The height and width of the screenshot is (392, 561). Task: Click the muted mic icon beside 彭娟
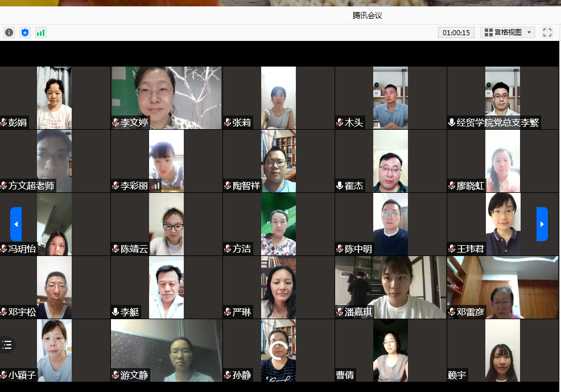pyautogui.click(x=3, y=122)
